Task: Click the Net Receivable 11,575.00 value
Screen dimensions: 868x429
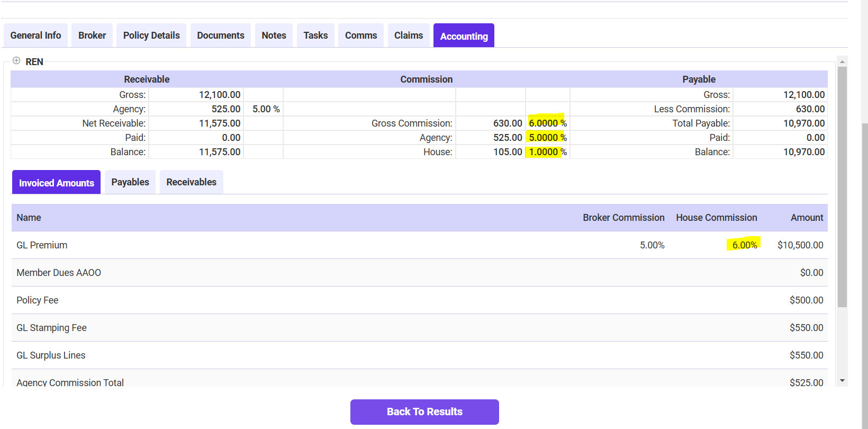Action: click(x=220, y=123)
